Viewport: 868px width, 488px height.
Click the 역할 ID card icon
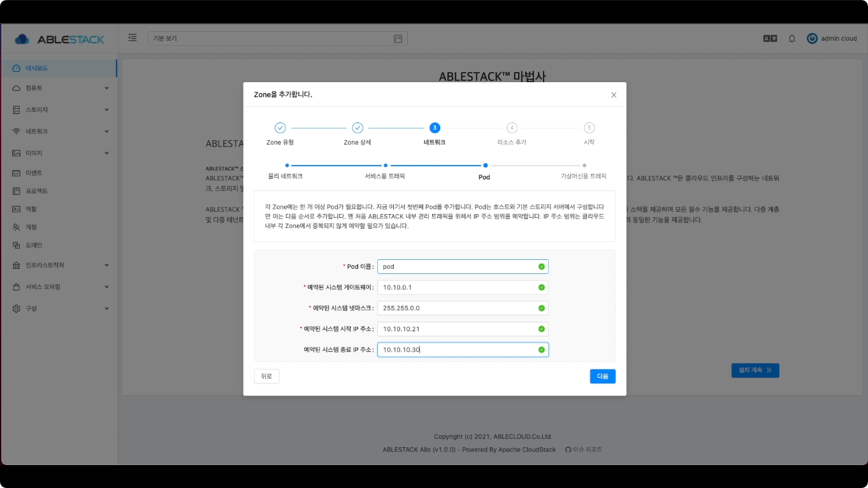click(17, 209)
